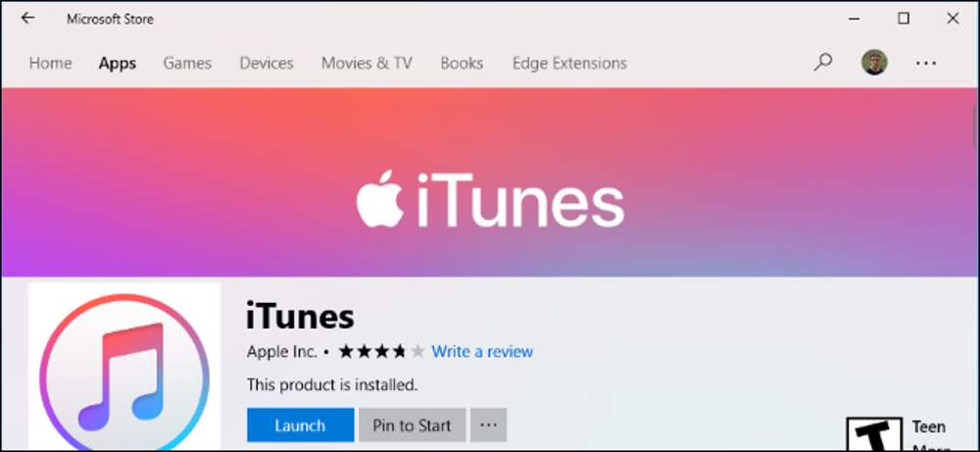Open the Edge Extensions tab
This screenshot has width=980, height=452.
569,63
